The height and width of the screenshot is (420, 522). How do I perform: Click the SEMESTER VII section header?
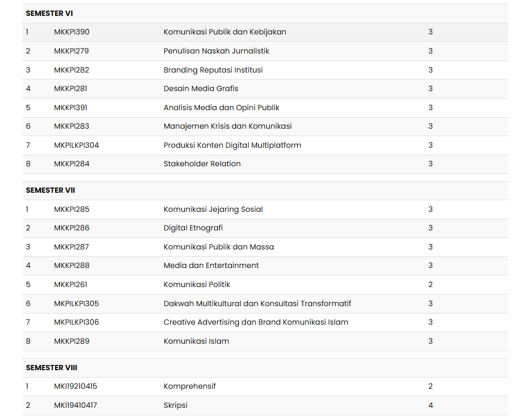[x=50, y=190]
